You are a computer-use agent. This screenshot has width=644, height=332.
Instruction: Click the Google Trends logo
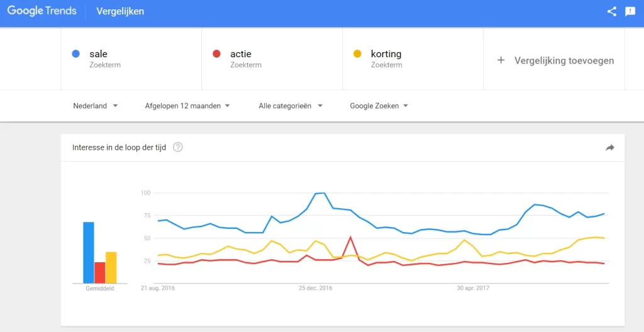(x=42, y=11)
